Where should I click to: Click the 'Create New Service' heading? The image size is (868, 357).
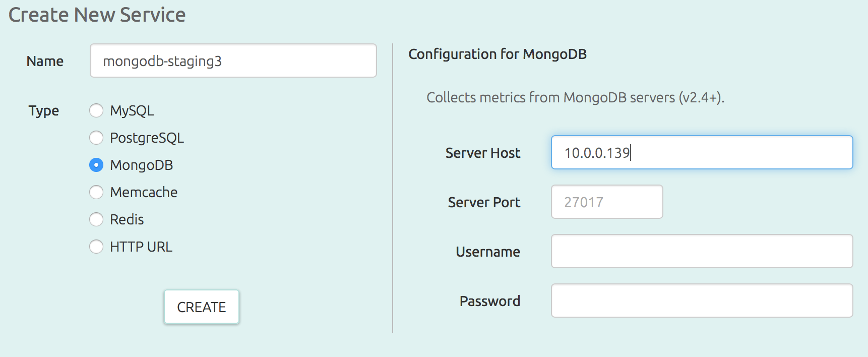(x=97, y=15)
